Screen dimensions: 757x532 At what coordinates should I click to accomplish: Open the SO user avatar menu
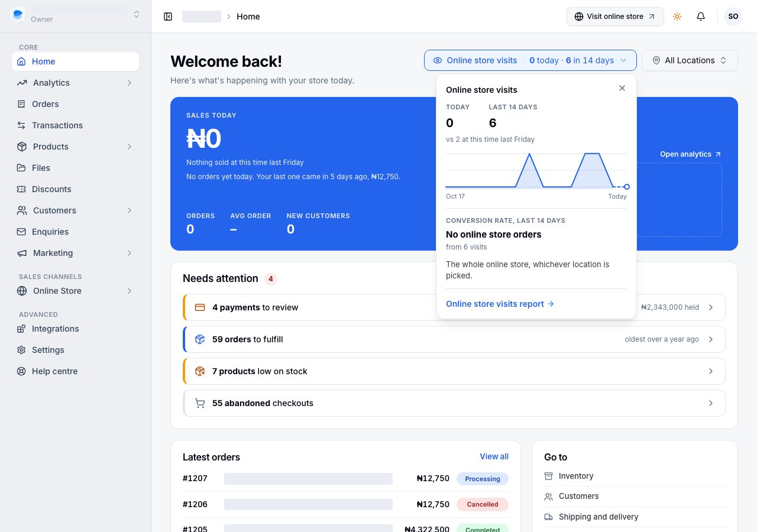click(733, 17)
